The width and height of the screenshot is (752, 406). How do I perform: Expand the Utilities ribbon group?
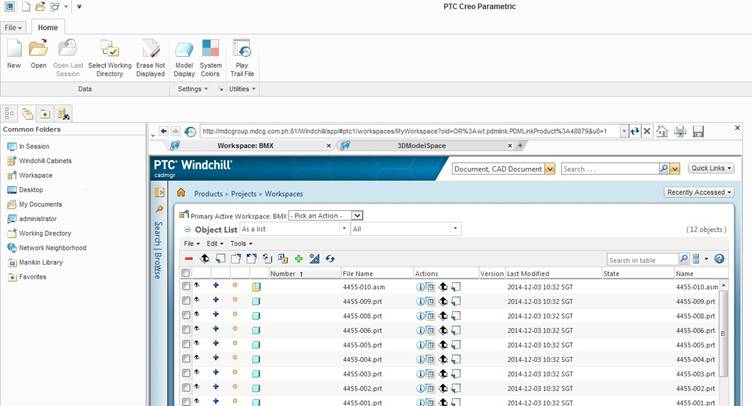(242, 89)
